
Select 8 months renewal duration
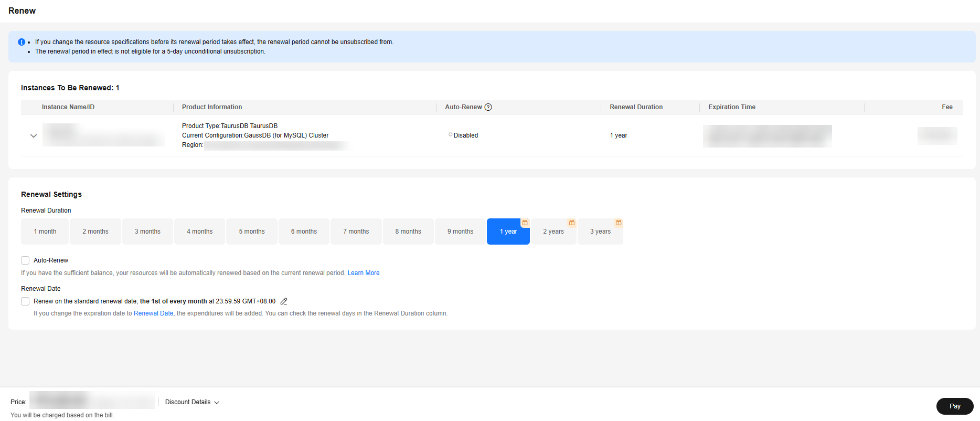pos(408,231)
